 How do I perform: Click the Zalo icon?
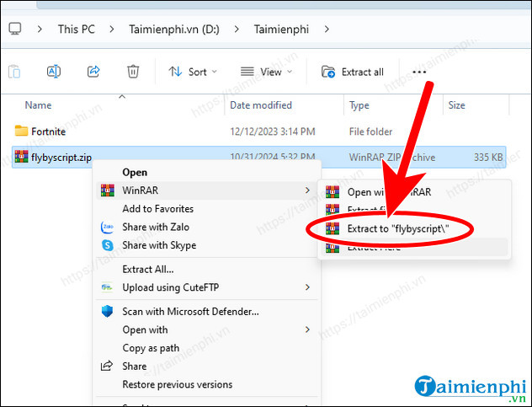[108, 227]
